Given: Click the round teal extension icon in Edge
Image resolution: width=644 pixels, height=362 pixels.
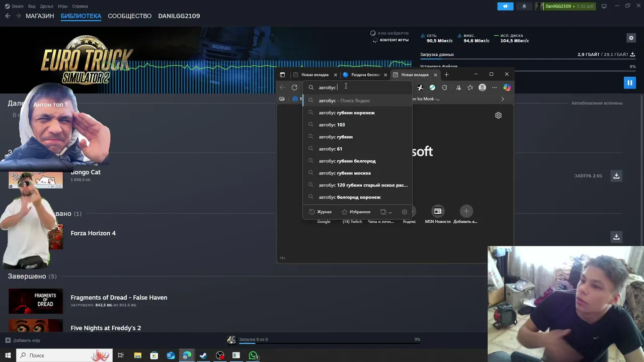Looking at the screenshot, I should pos(432,87).
